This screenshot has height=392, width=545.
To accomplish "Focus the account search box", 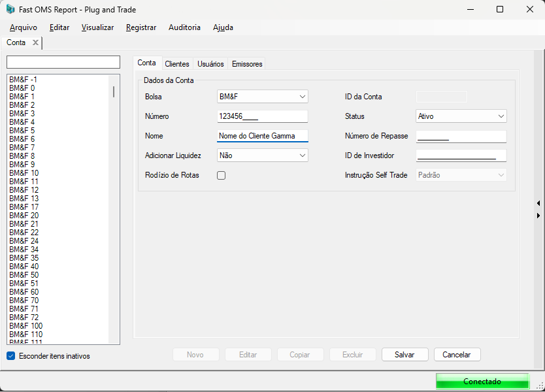I will pos(63,62).
